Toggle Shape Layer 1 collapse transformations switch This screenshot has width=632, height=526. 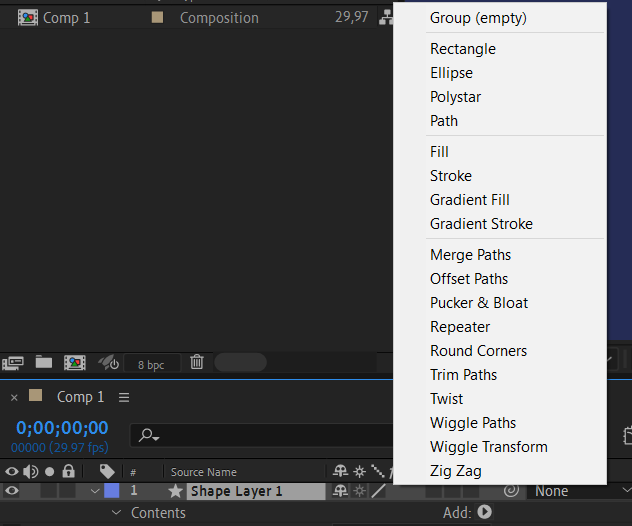(x=360, y=491)
